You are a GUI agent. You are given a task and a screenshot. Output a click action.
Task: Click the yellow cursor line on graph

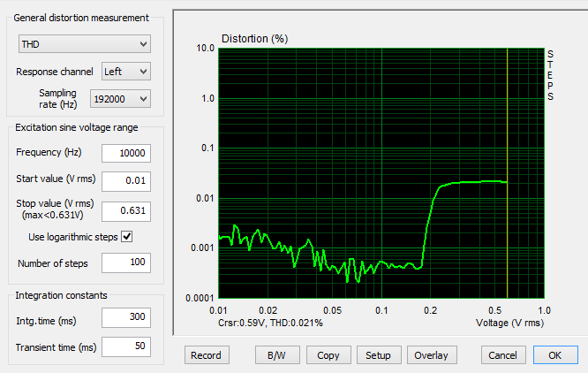click(508, 172)
